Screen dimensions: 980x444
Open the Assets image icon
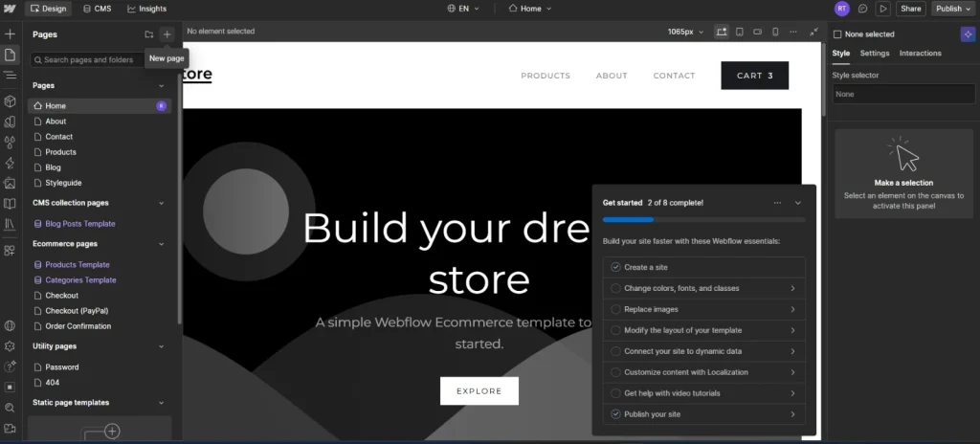[10, 183]
